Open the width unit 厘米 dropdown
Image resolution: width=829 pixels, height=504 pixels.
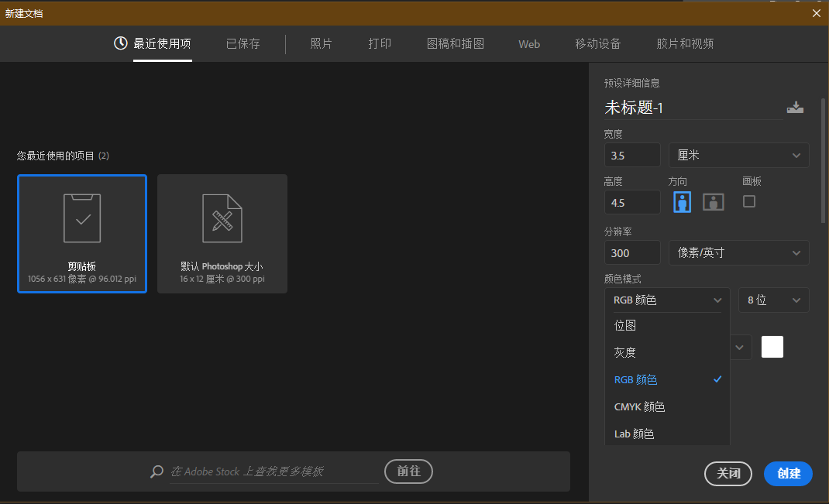point(738,156)
